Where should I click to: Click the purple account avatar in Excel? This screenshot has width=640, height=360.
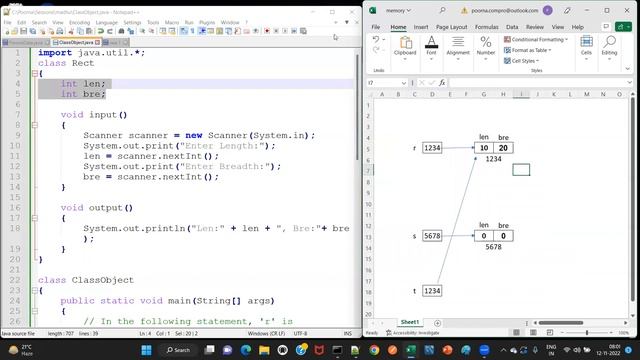[x=548, y=11]
